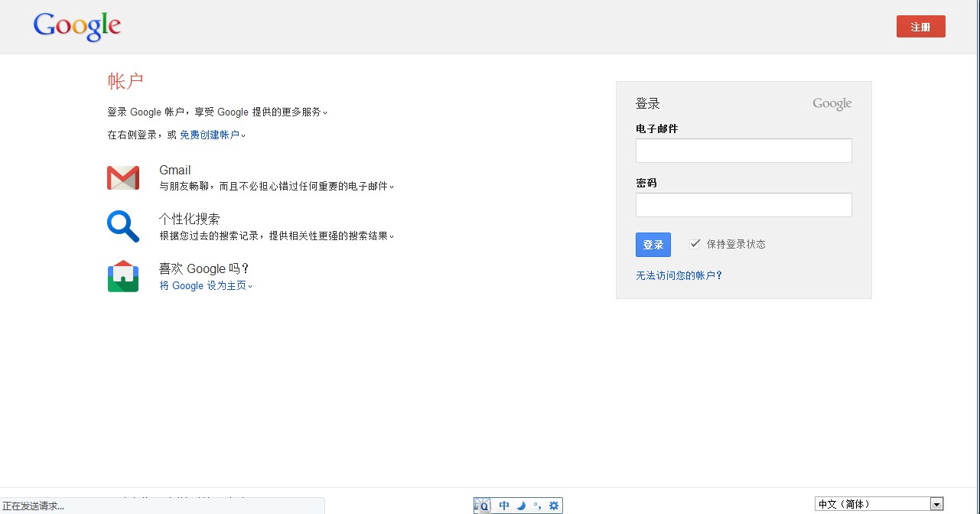
Task: Focus the 电子邮件 input field
Action: [743, 151]
